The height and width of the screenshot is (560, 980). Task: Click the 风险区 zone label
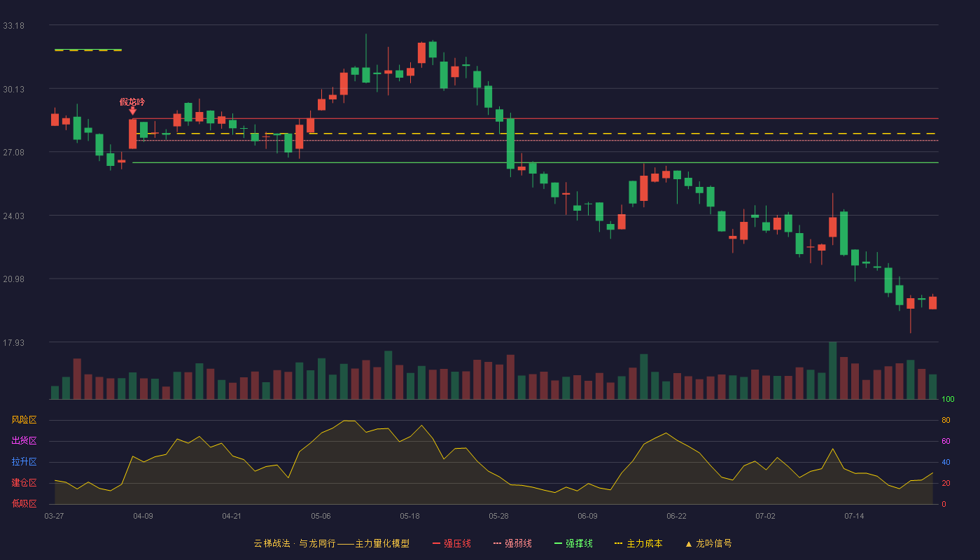(x=24, y=420)
